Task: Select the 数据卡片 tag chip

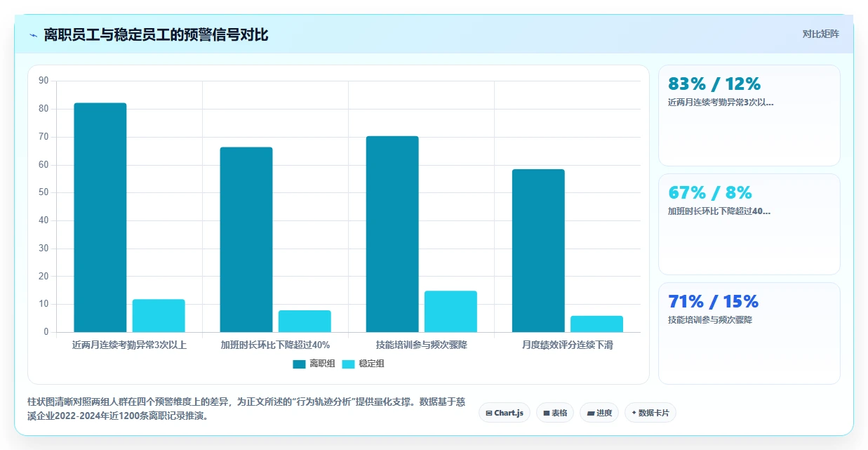Action: 650,413
